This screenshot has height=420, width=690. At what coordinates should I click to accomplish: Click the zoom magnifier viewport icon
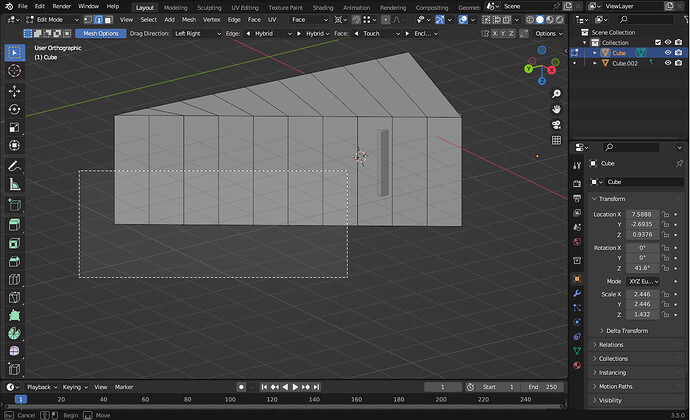point(557,94)
